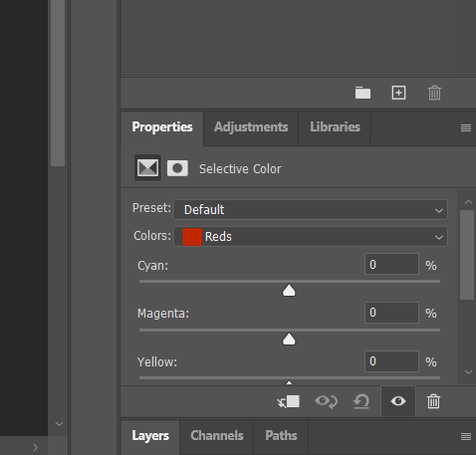The image size is (476, 455).
Task: Click the Magenta percentage input field
Action: [x=391, y=313]
